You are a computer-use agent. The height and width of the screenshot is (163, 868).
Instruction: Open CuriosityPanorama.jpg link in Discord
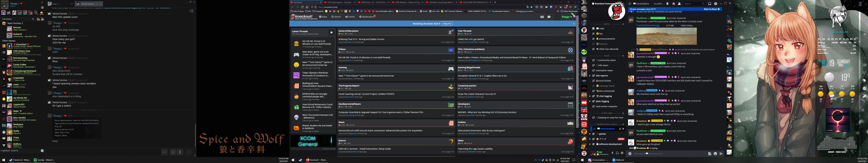[x=648, y=25]
